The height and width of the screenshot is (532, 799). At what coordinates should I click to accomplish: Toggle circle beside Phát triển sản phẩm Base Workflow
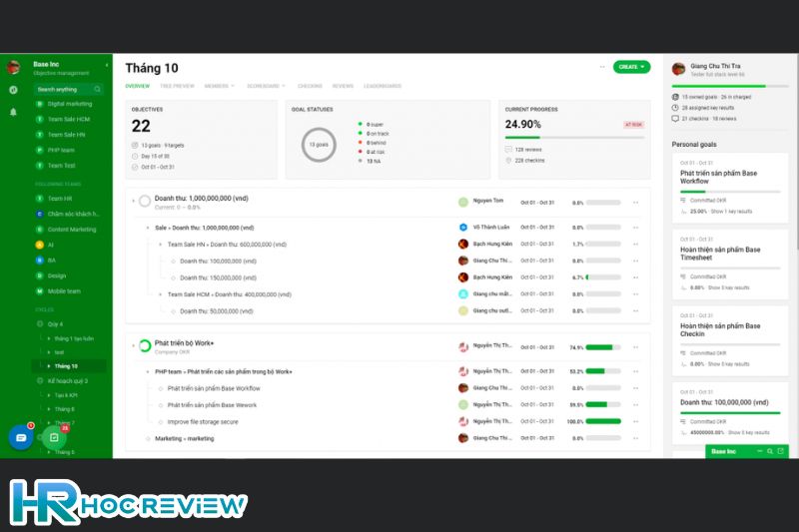(161, 388)
